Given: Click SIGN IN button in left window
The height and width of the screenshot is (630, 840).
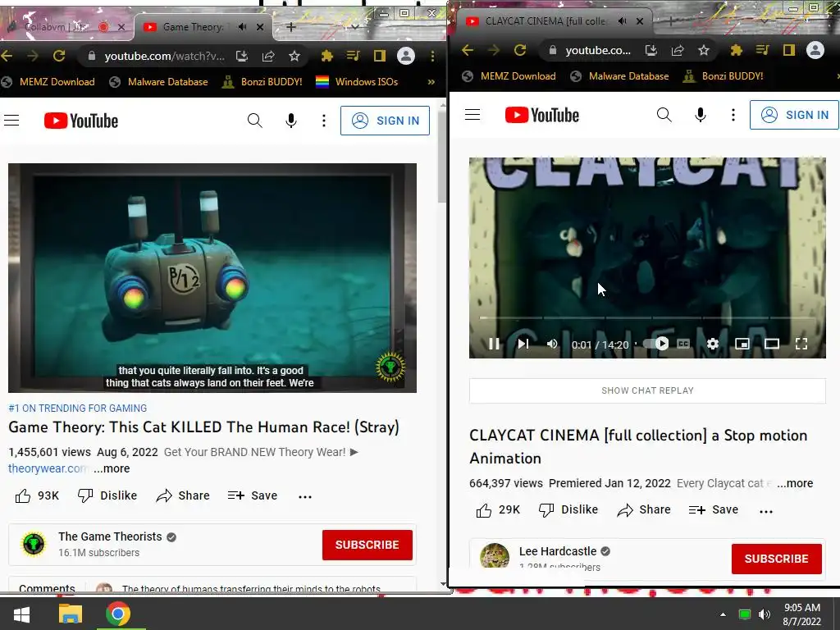Looking at the screenshot, I should [x=385, y=121].
